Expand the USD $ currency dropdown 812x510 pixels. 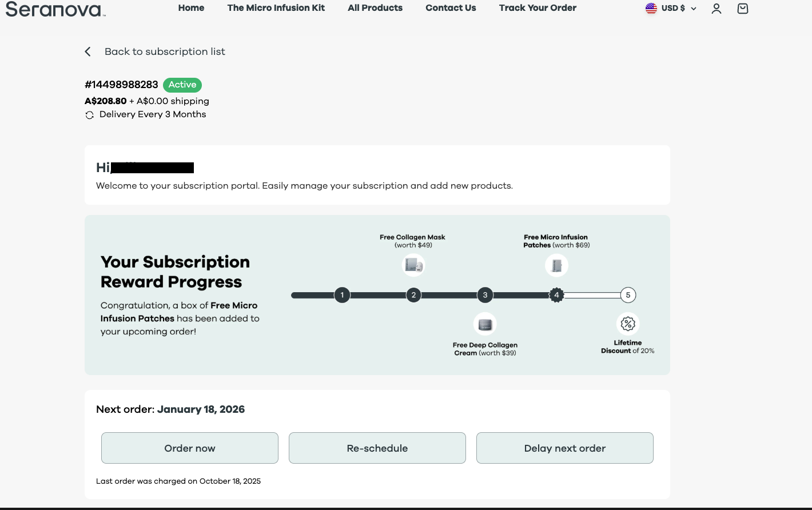click(678, 9)
